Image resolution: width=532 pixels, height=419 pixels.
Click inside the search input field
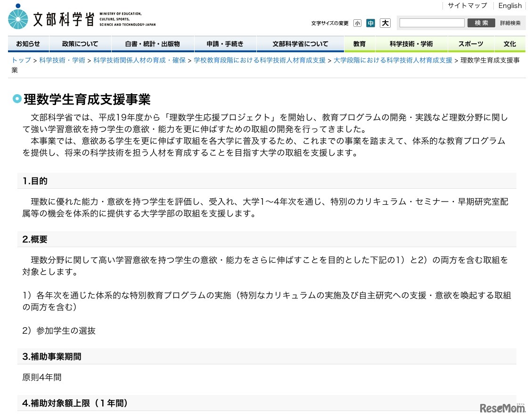[x=431, y=23]
